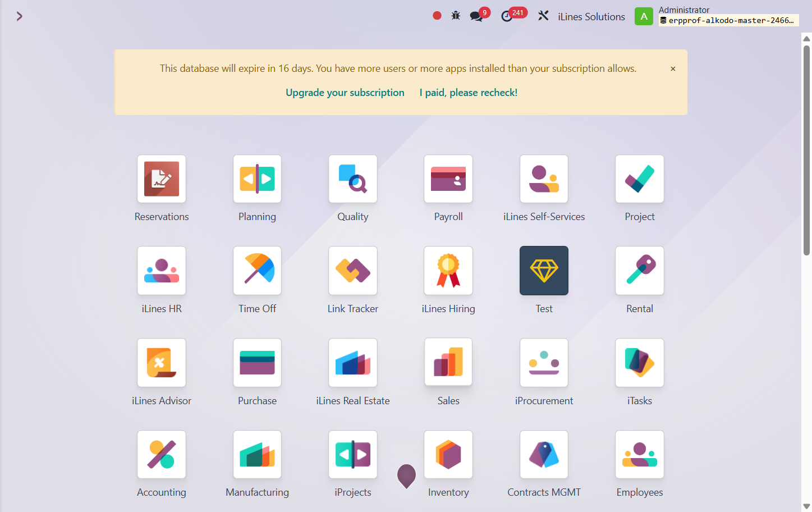Open the Studio wrench tools icon
The height and width of the screenshot is (512, 812).
tap(543, 16)
